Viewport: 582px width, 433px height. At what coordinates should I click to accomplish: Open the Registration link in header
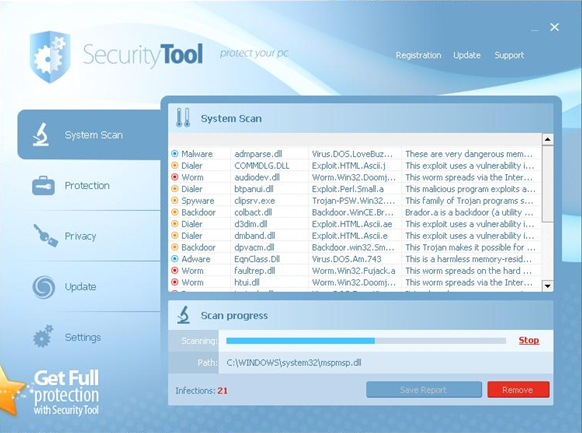(x=418, y=55)
